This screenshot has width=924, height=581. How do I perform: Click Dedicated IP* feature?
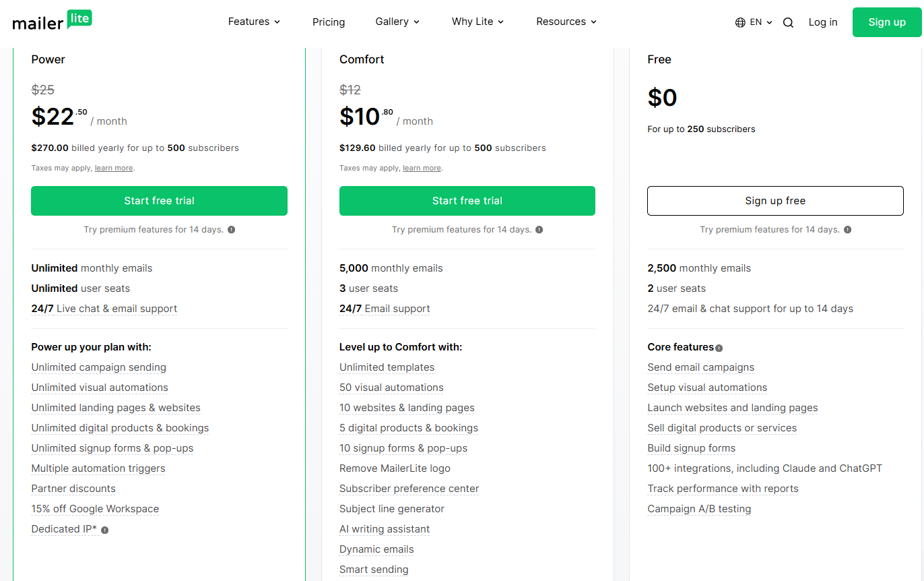[x=64, y=529]
